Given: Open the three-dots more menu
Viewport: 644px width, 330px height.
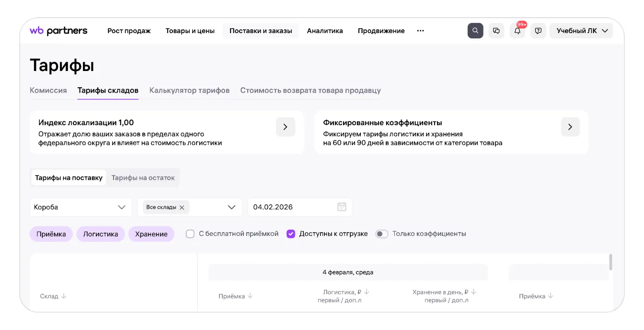Looking at the screenshot, I should (x=420, y=31).
